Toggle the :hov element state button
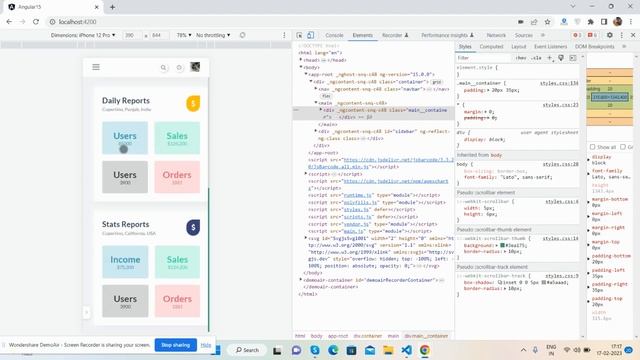This screenshot has height=360, width=640. (x=521, y=58)
